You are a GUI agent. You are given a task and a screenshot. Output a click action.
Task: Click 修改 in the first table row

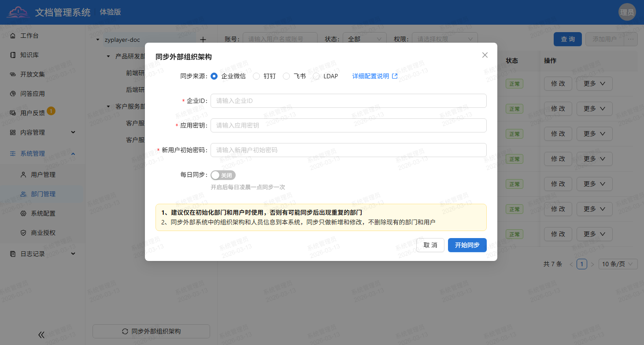pos(558,84)
